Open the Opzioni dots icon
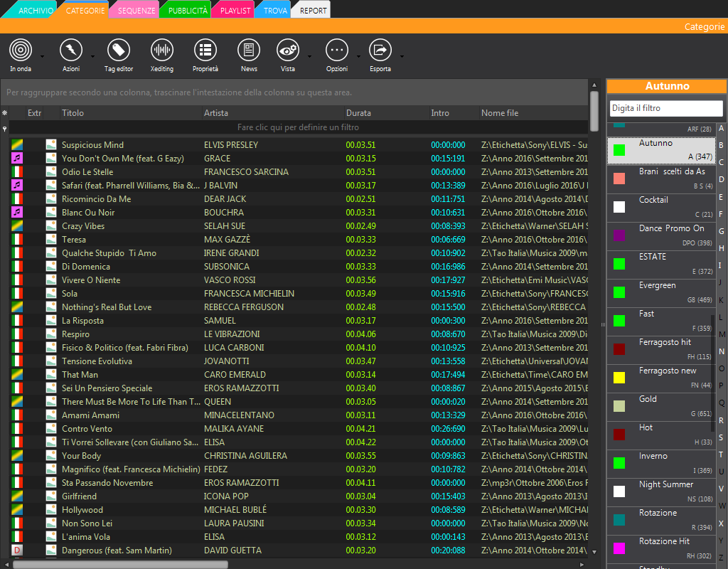The image size is (728, 569). pos(337,50)
